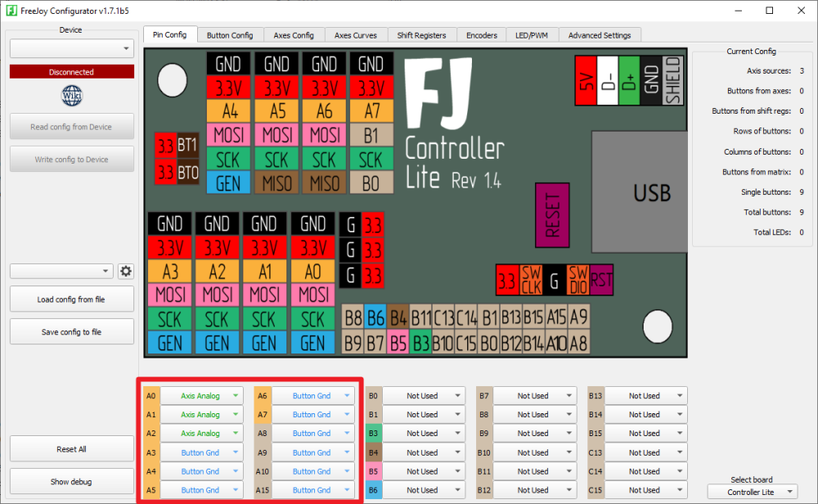Click the purple RESET block on board

(x=552, y=216)
